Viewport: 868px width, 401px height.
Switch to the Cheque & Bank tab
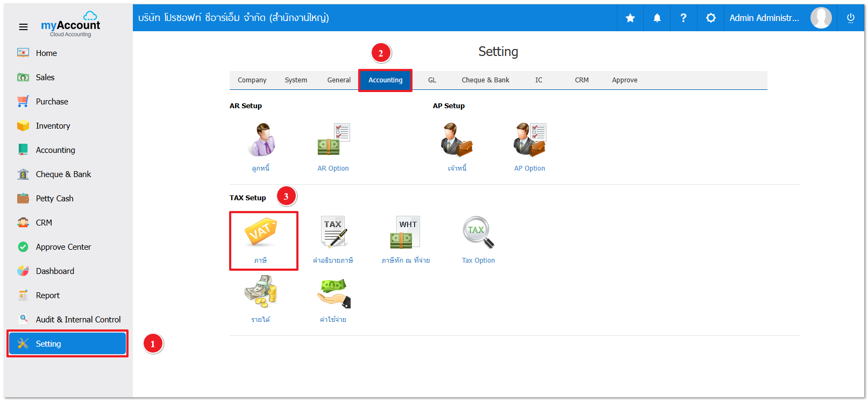pos(485,80)
